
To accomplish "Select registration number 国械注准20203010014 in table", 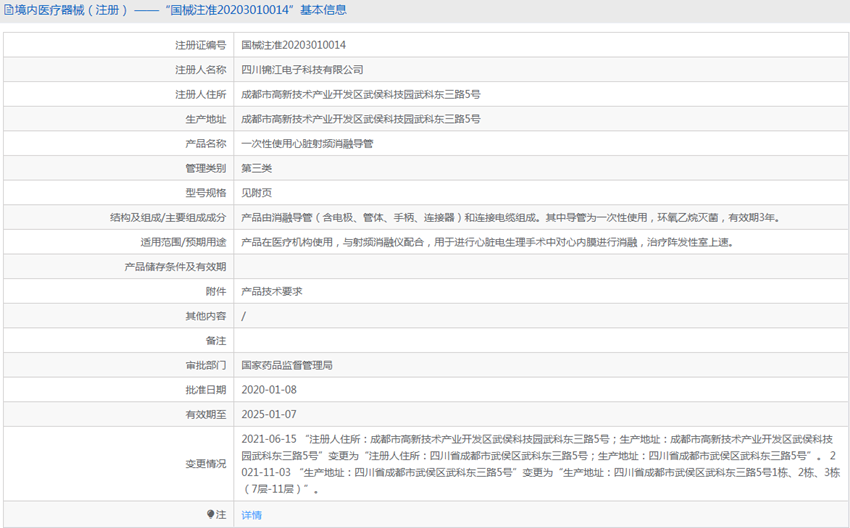I will click(293, 45).
